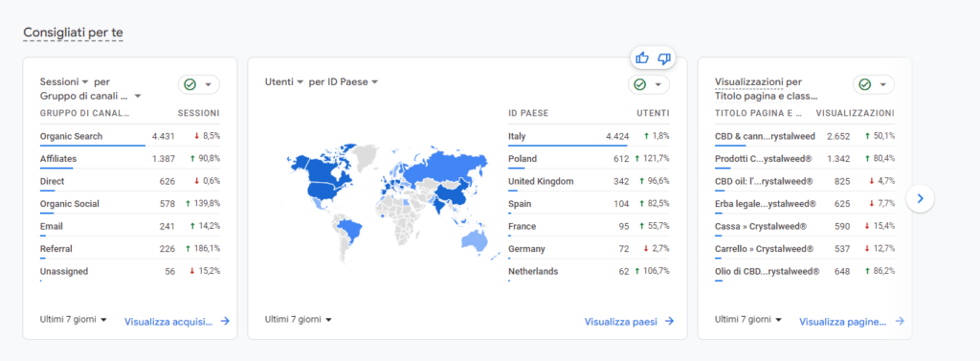The image size is (980, 361).
Task: Open Ultimi 7 giorni on Sessioni card
Action: 74,319
